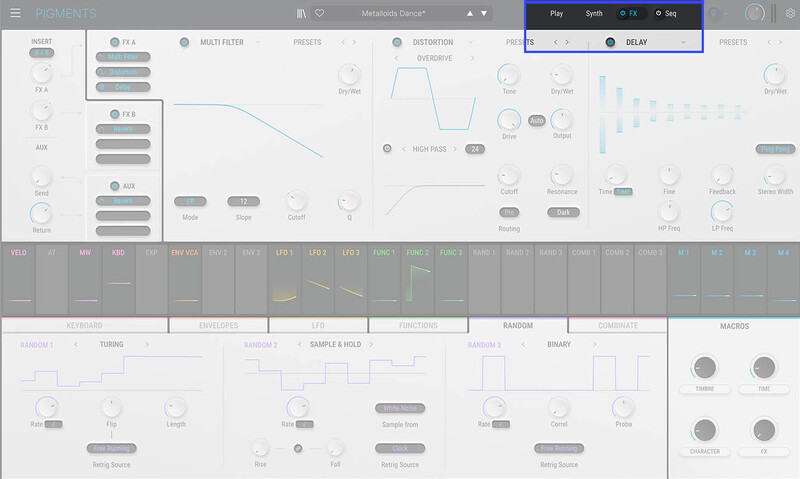The width and height of the screenshot is (800, 479).
Task: Open the LFO modulation tab
Action: coord(318,325)
